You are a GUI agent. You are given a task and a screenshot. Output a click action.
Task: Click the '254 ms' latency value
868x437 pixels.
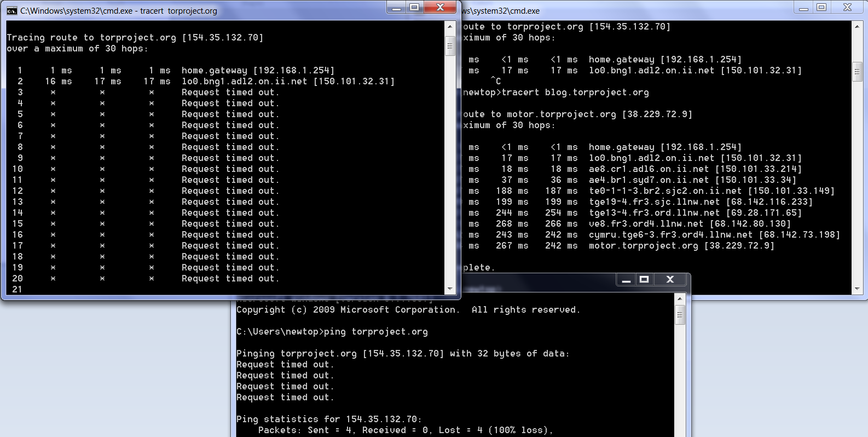(562, 212)
